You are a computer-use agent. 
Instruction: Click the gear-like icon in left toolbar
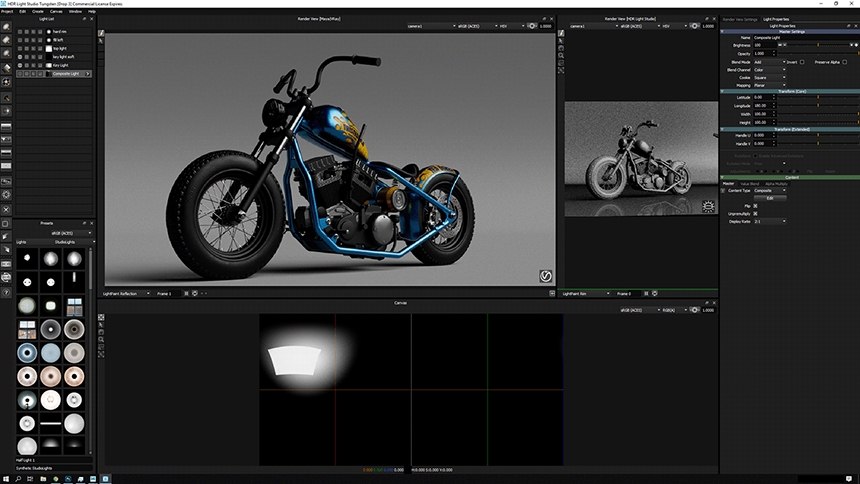click(x=6, y=194)
